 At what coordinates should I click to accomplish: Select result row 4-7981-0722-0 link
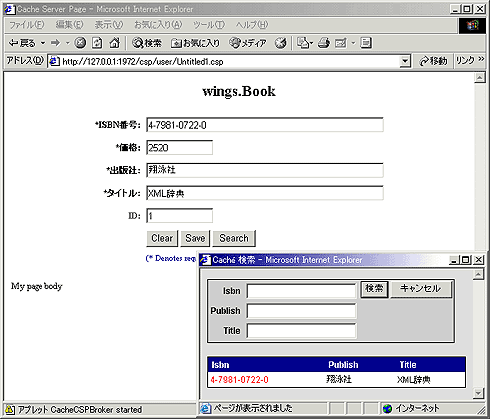(x=239, y=380)
